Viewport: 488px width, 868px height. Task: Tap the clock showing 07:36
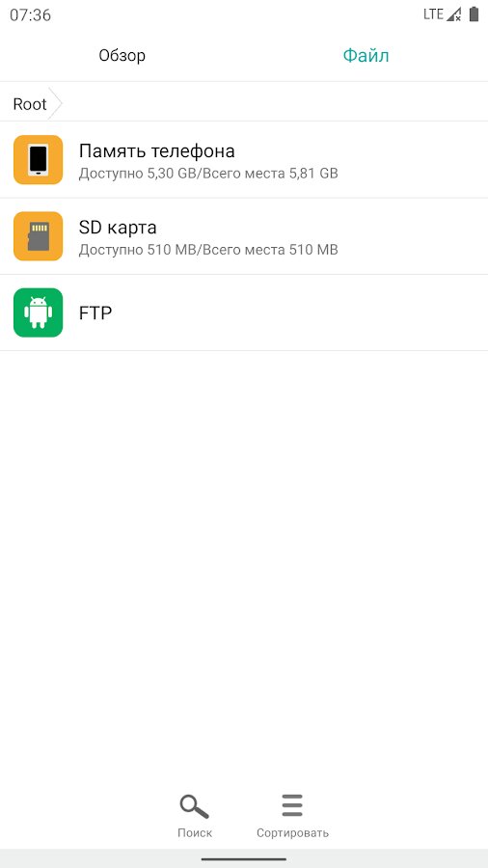point(31,14)
